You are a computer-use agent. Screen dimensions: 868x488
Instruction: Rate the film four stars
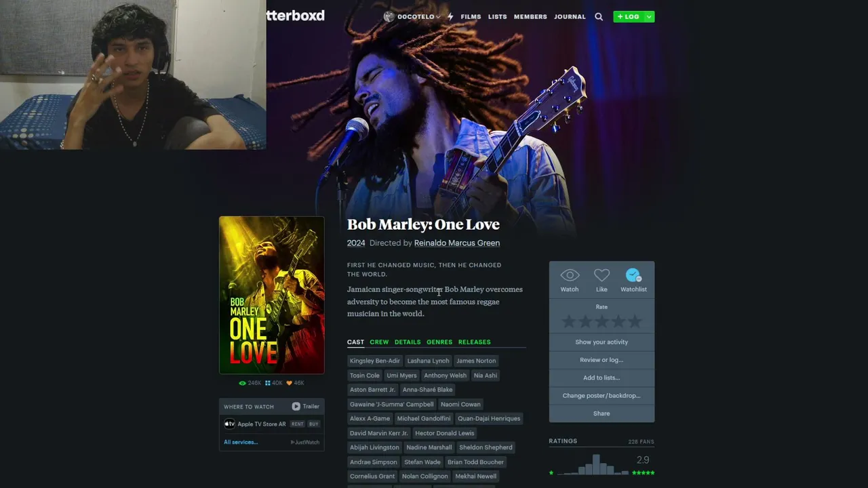click(618, 321)
